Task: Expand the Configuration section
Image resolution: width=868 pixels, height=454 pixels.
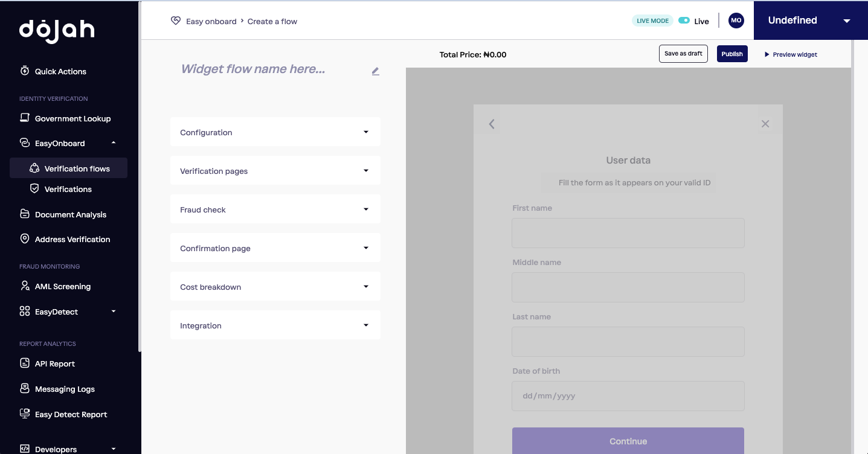Action: pyautogui.click(x=275, y=132)
